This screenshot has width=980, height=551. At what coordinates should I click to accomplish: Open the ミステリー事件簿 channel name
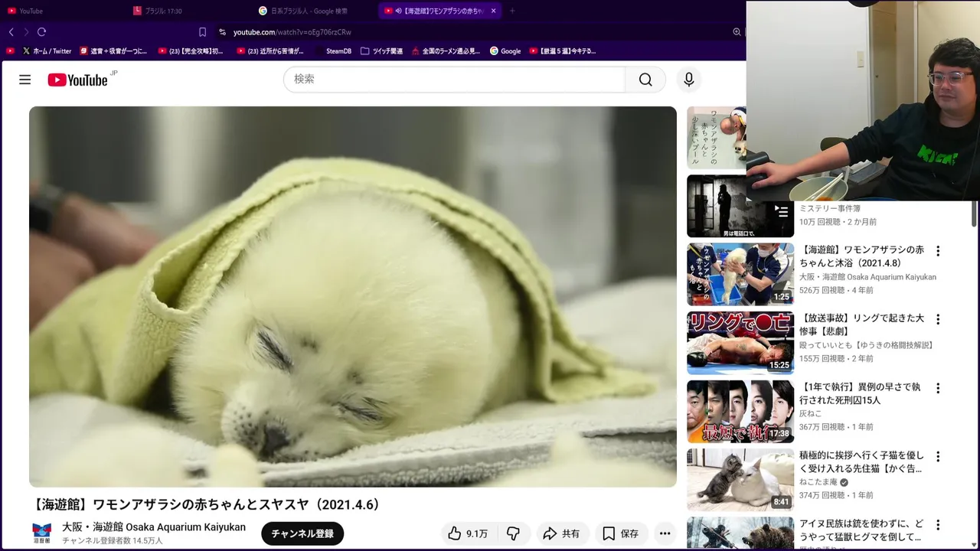(x=830, y=208)
